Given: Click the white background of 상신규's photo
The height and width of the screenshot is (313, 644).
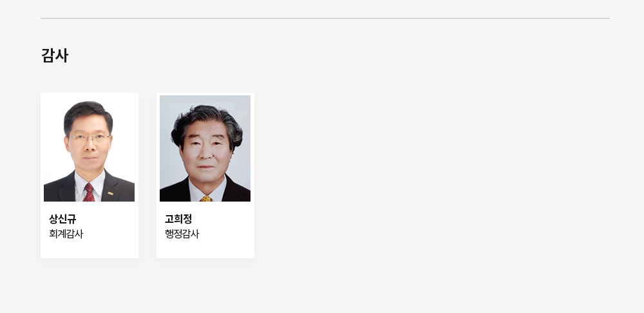Looking at the screenshot, I should click(x=123, y=123).
